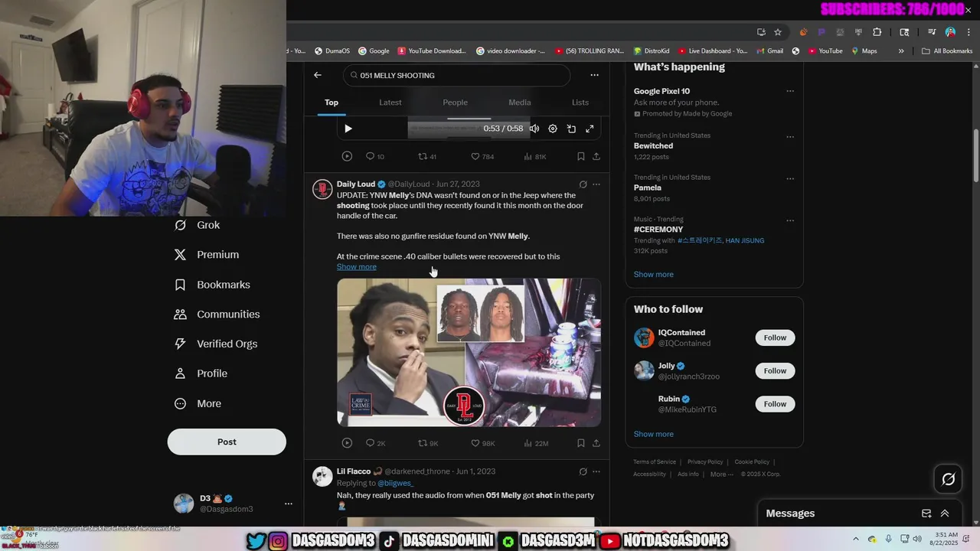Open the All Bookmarks folder

point(947,51)
